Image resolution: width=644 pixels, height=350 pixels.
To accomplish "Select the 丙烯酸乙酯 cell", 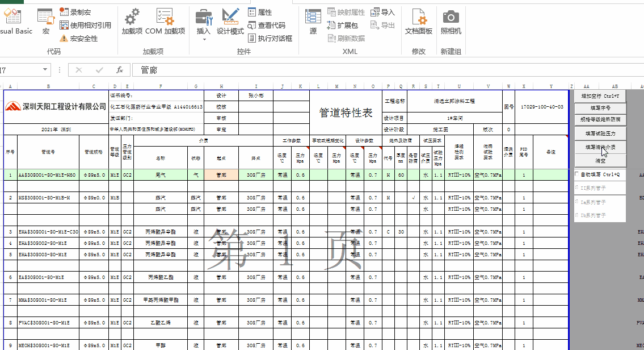I will coord(160,277).
